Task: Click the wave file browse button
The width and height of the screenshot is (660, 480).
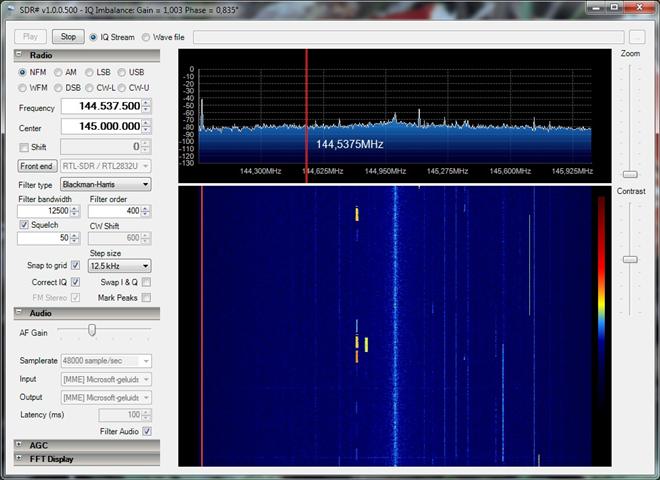Action: coord(637,37)
